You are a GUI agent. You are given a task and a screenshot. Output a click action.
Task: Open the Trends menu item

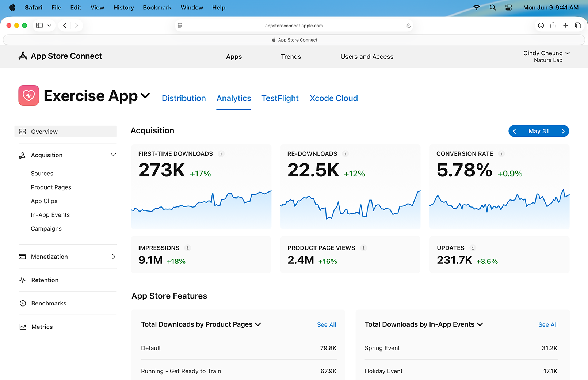(x=291, y=57)
